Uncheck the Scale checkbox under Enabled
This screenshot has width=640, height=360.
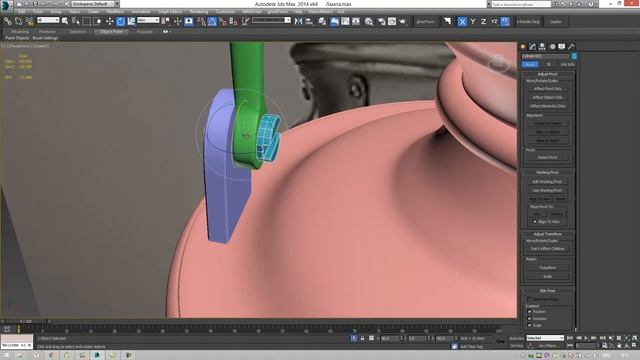click(530, 325)
